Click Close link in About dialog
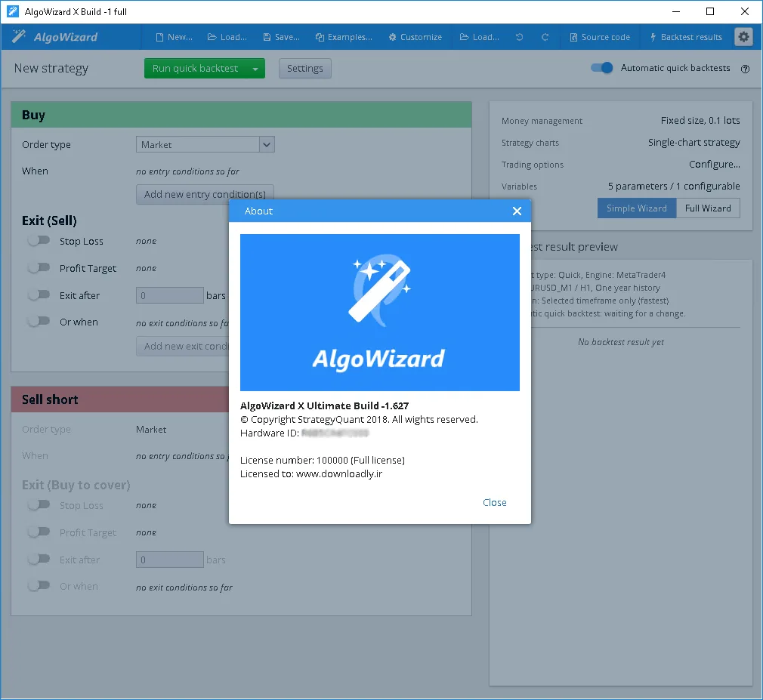The height and width of the screenshot is (700, 763). click(x=494, y=502)
